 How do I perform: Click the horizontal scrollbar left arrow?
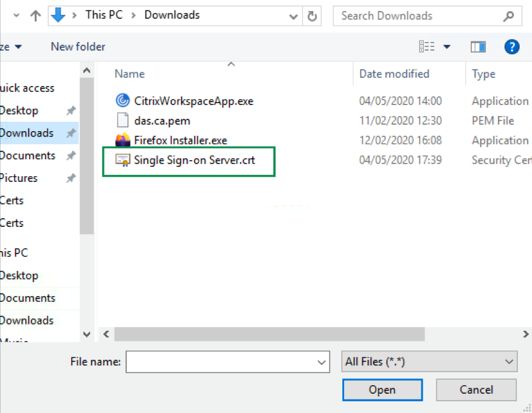click(x=106, y=334)
